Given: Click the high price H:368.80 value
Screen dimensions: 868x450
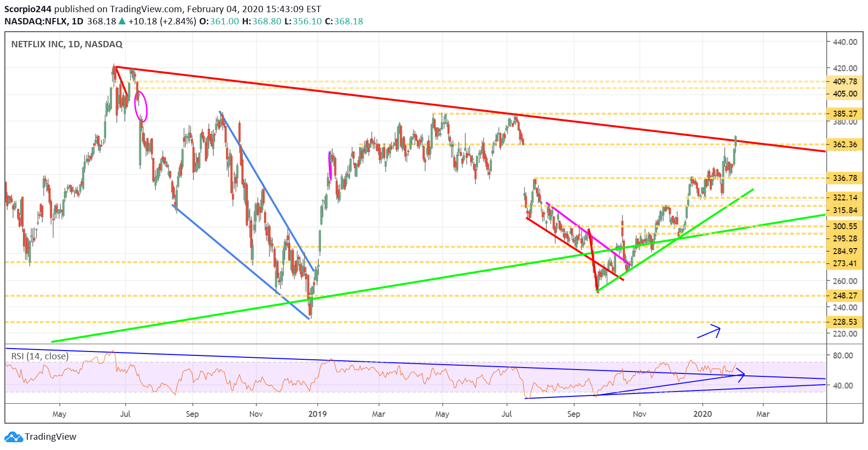Looking at the screenshot, I should pos(262,21).
